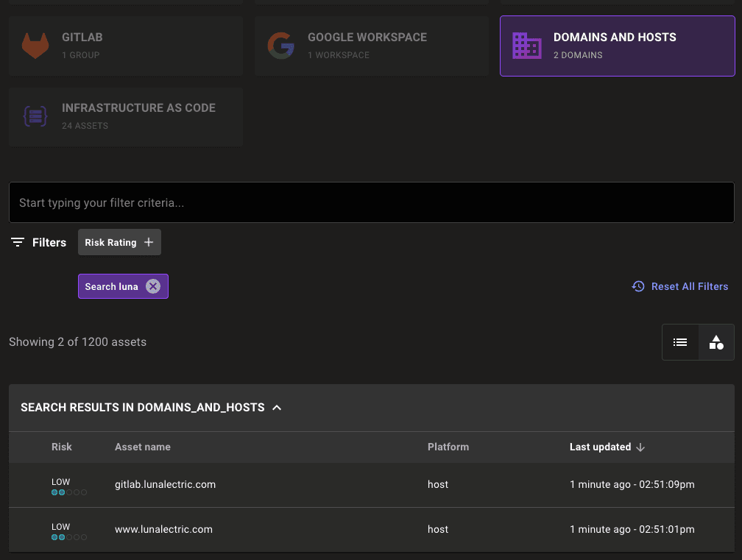Viewport: 742px width, 560px height.
Task: Click the clock icon beside Reset All Filters
Action: 637,286
